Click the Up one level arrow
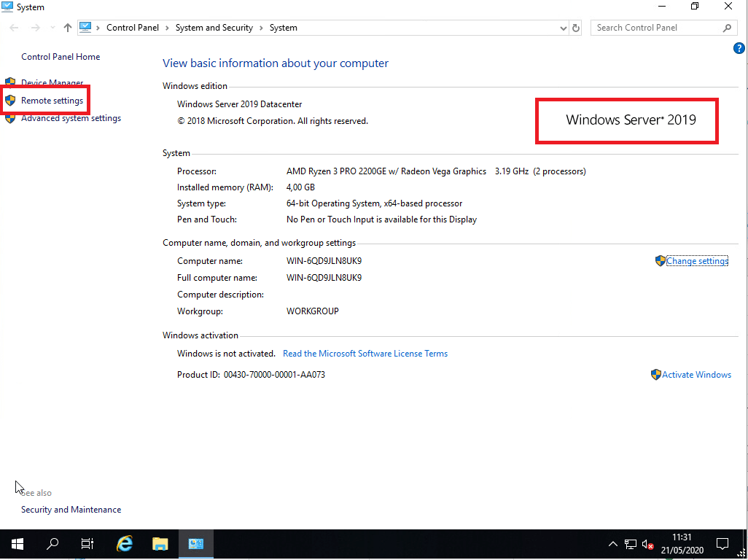This screenshot has width=748, height=560. (68, 28)
